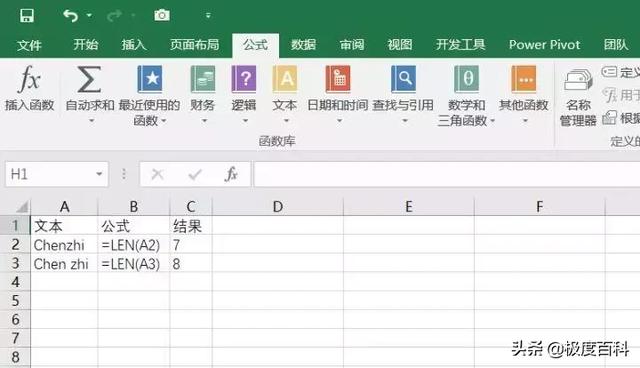The height and width of the screenshot is (368, 640).
Task: Select cell A1 containing 文本
Action: pos(64,226)
